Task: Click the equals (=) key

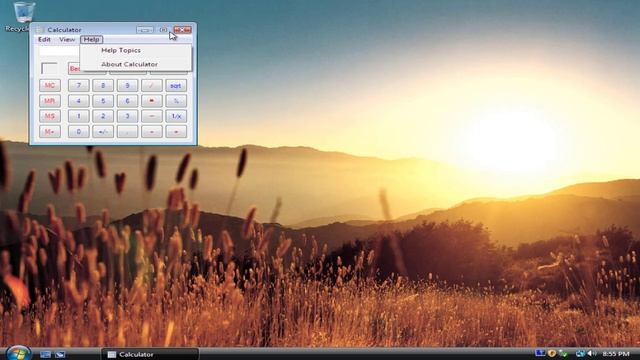Action: point(176,131)
